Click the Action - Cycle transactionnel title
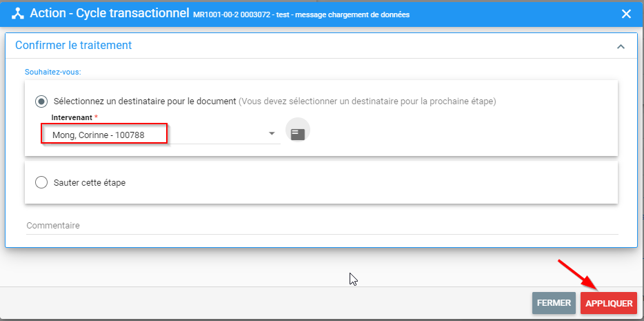The height and width of the screenshot is (321, 644). tap(110, 14)
